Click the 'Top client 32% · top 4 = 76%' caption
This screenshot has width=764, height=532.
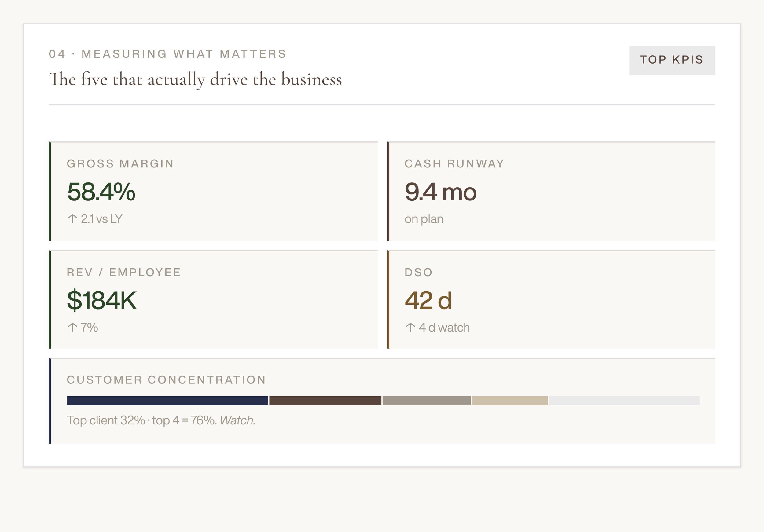click(x=142, y=420)
